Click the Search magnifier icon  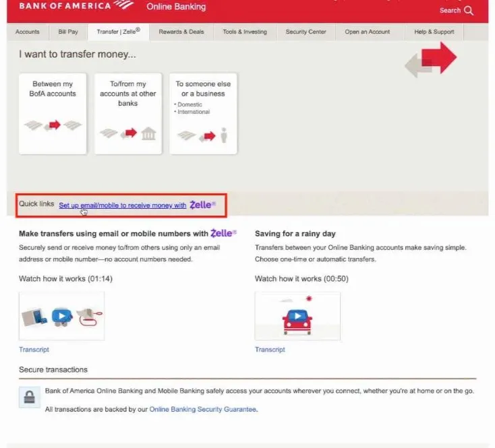[469, 11]
